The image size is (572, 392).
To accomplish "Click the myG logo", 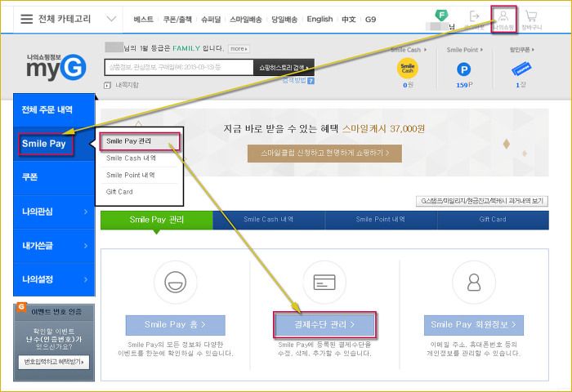I will click(56, 68).
